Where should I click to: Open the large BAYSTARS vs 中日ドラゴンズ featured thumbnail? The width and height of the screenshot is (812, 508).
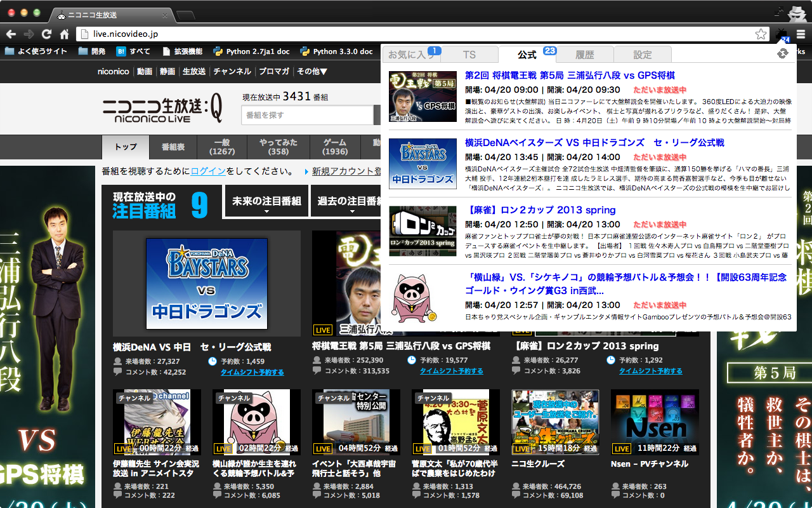pos(207,283)
